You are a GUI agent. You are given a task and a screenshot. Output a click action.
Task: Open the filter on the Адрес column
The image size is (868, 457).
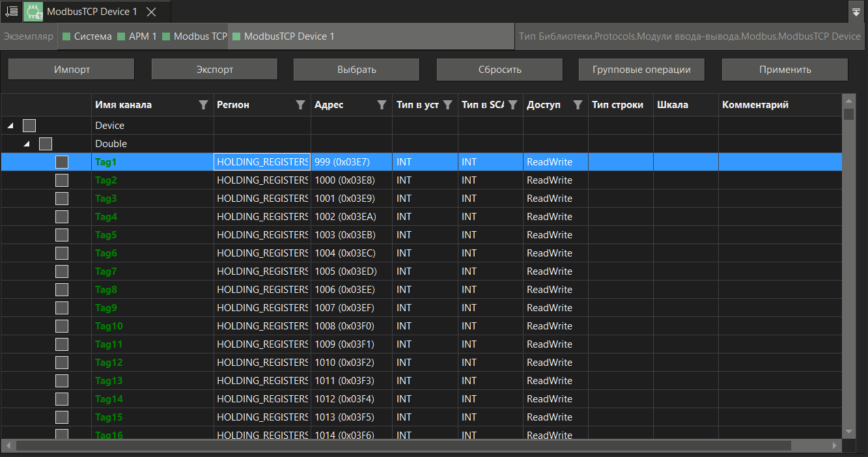click(x=382, y=105)
